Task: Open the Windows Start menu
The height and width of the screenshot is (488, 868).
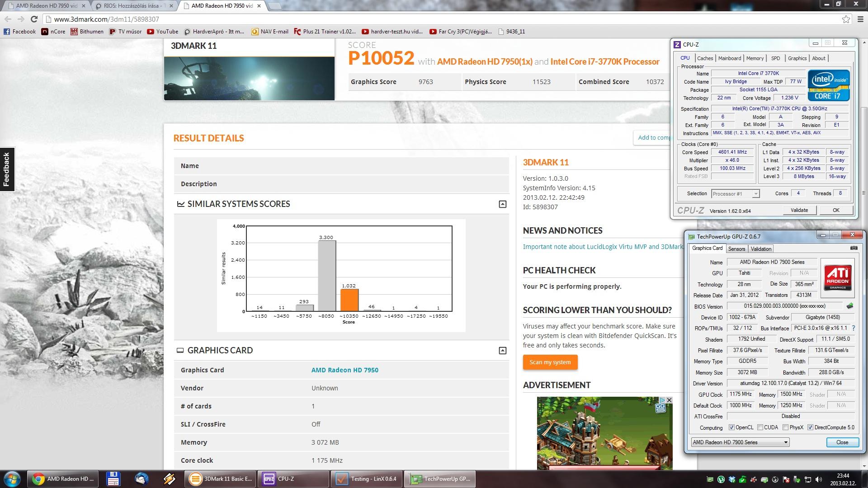Action: pyautogui.click(x=12, y=479)
